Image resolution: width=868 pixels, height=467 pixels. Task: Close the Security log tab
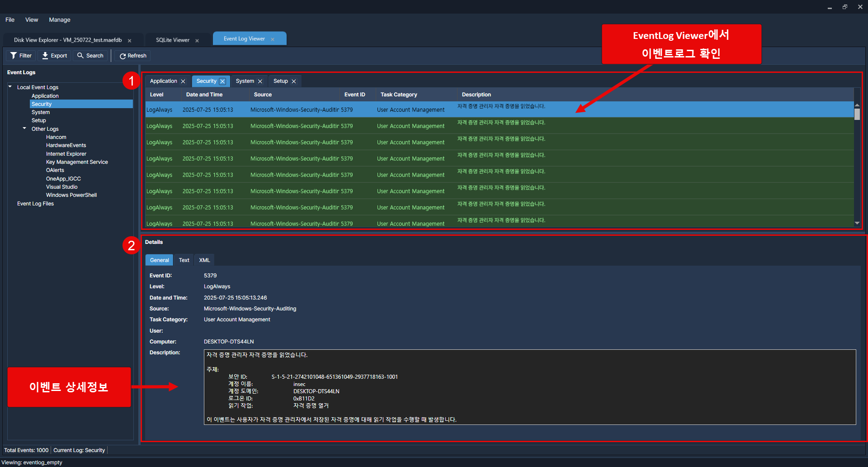click(222, 81)
